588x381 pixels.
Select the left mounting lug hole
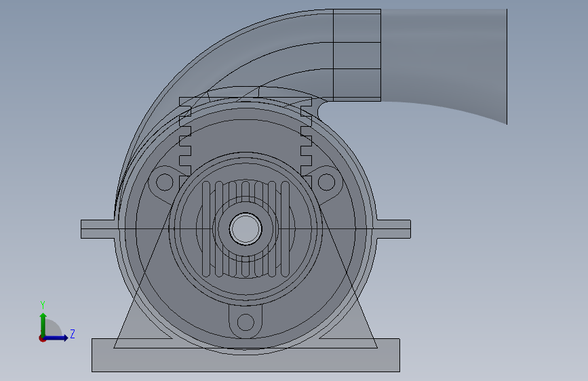click(164, 182)
